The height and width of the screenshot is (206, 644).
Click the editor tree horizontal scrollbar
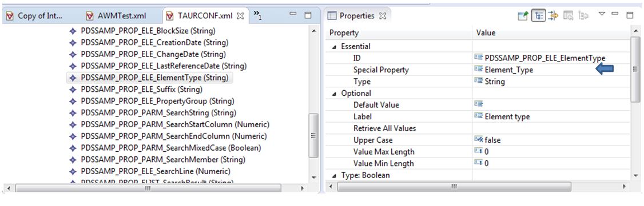tap(148, 188)
